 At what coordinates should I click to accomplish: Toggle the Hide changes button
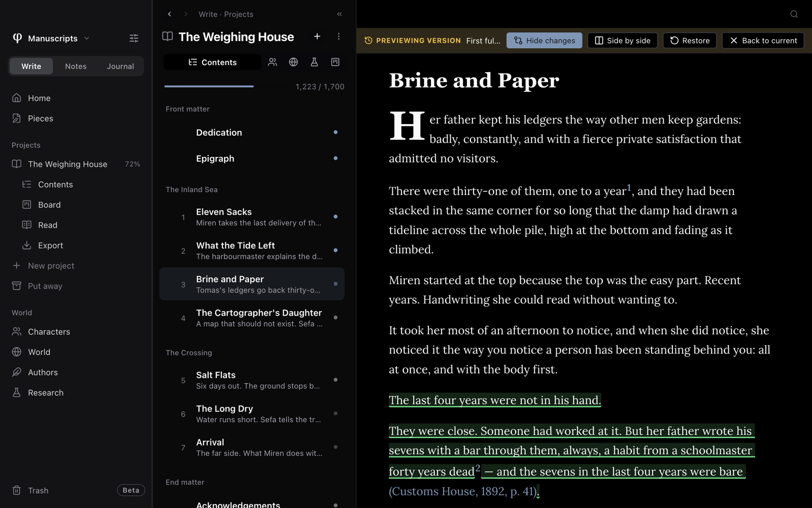point(544,41)
